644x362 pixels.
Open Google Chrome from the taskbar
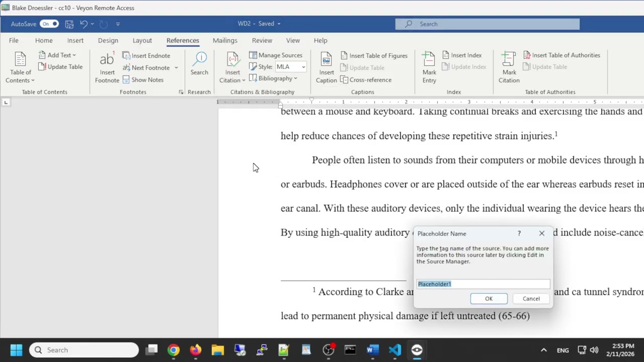(174, 350)
